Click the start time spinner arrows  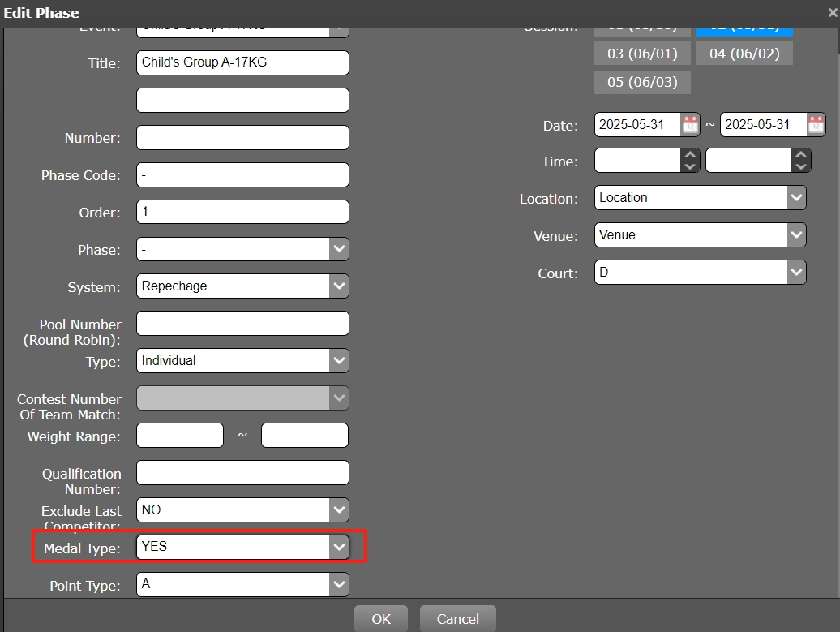click(690, 161)
